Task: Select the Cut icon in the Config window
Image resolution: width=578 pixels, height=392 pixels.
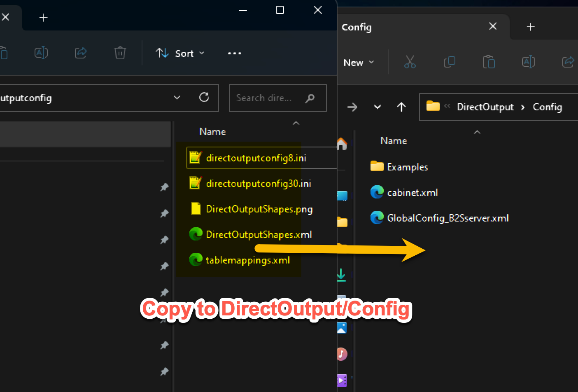Action: pos(410,62)
